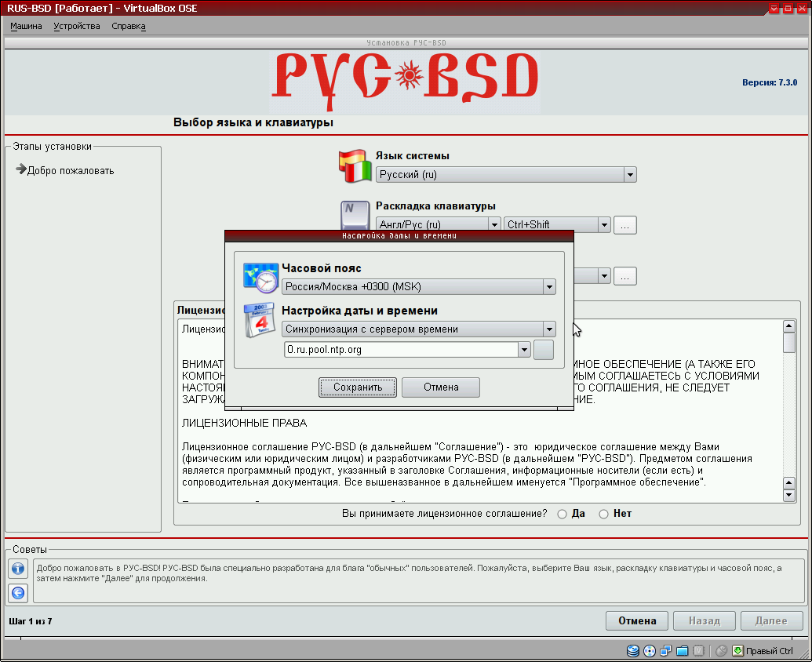The height and width of the screenshot is (662, 812).
Task: Open the Англ/Рус (ru) keyboard layout dropdown
Action: coord(438,224)
